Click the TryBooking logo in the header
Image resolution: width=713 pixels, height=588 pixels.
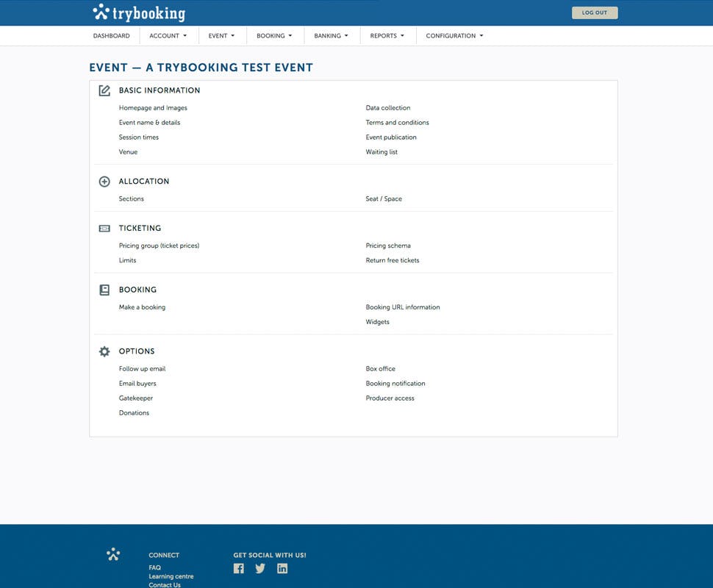(139, 12)
